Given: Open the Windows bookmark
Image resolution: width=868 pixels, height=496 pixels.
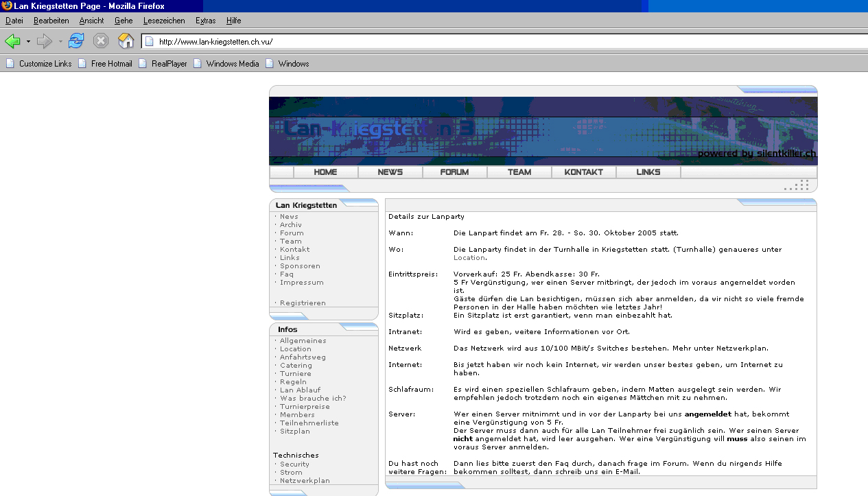Looking at the screenshot, I should click(287, 64).
